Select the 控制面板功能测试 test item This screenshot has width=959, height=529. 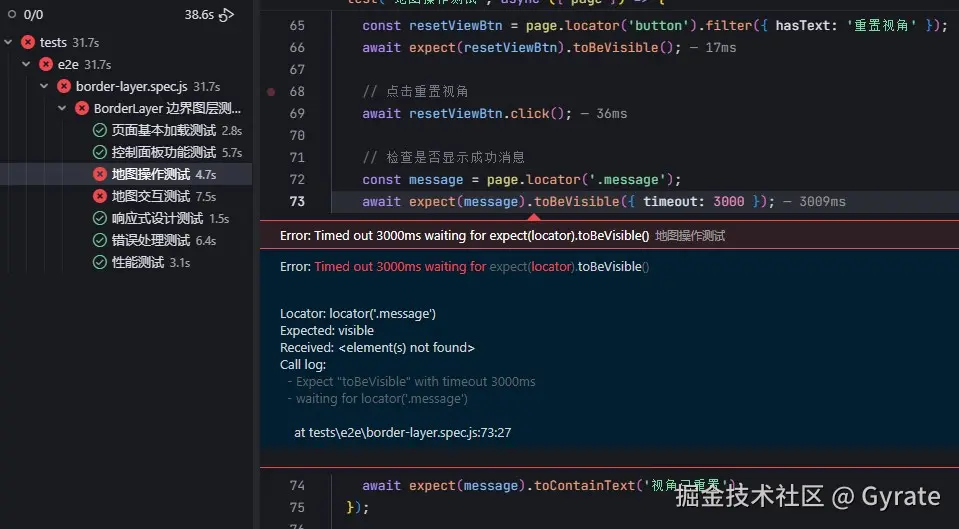pos(163,153)
